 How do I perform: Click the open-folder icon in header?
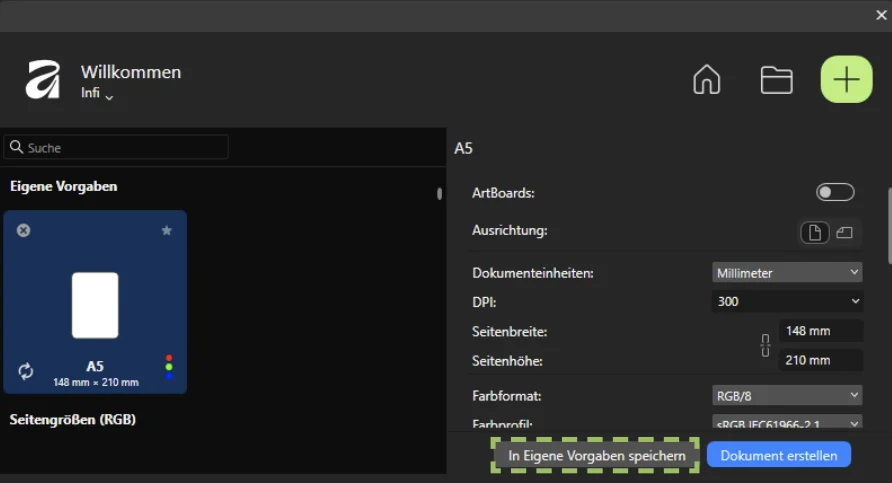tap(777, 80)
